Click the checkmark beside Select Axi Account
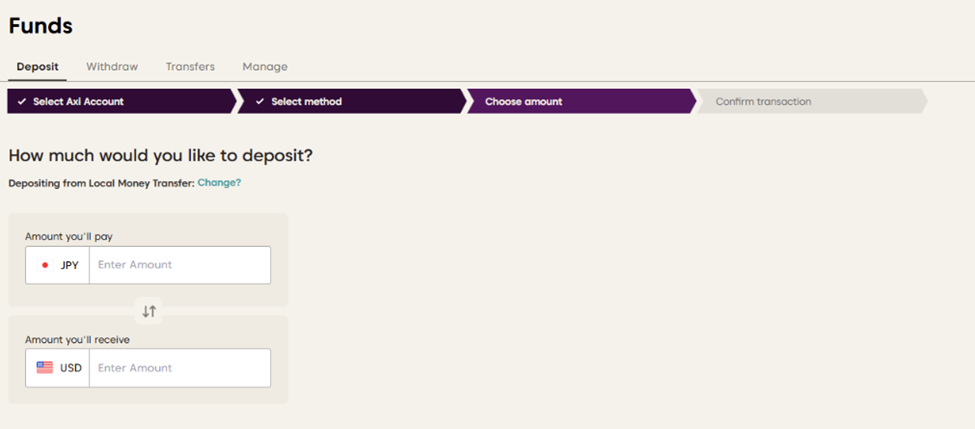The image size is (975, 429). point(22,102)
